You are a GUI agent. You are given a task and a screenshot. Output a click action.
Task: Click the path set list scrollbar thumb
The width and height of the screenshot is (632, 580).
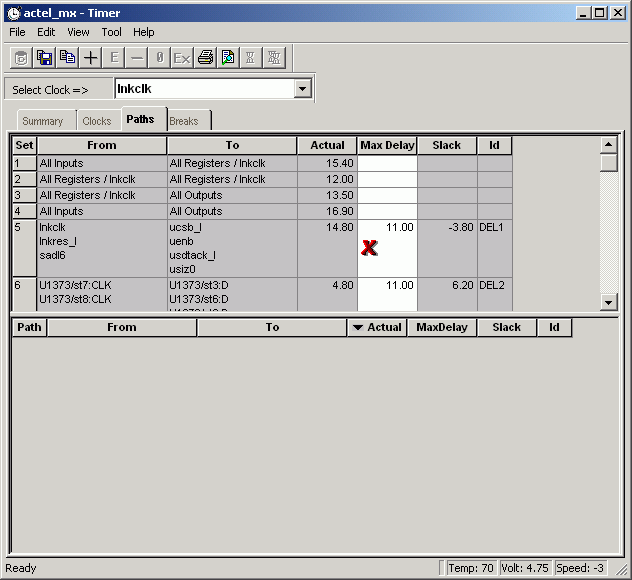[x=609, y=163]
